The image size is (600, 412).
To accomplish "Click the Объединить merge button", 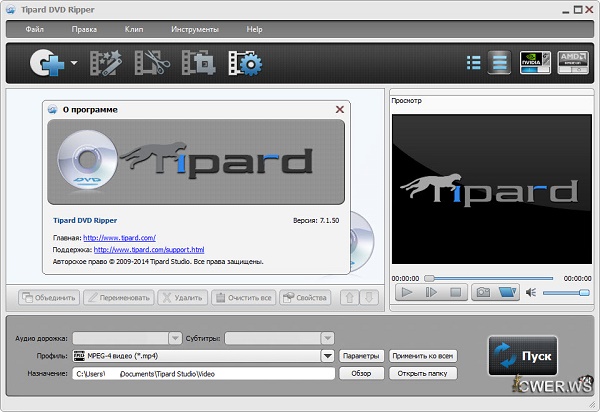I will coord(49,298).
